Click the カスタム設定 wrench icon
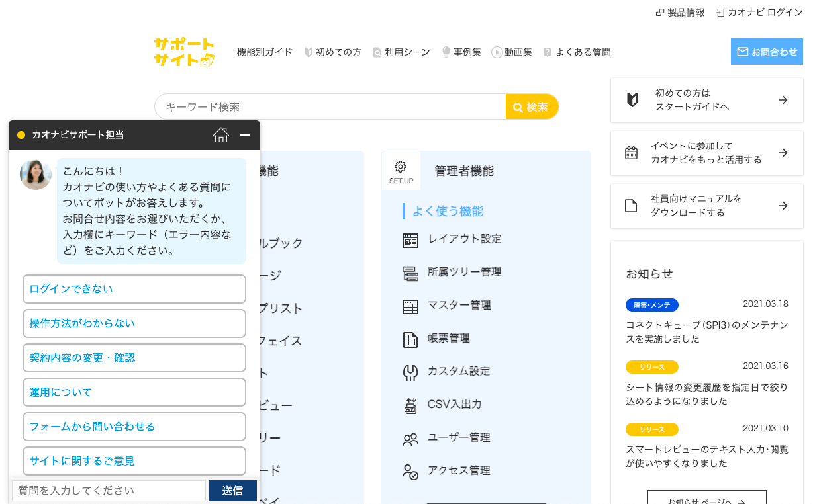This screenshot has width=813, height=504. tap(410, 372)
